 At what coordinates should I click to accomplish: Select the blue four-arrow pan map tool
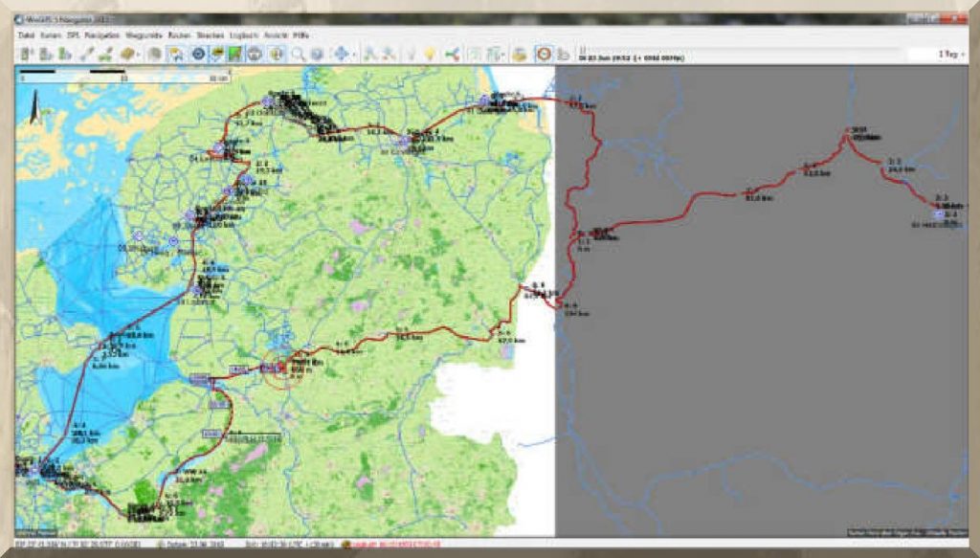click(x=341, y=55)
